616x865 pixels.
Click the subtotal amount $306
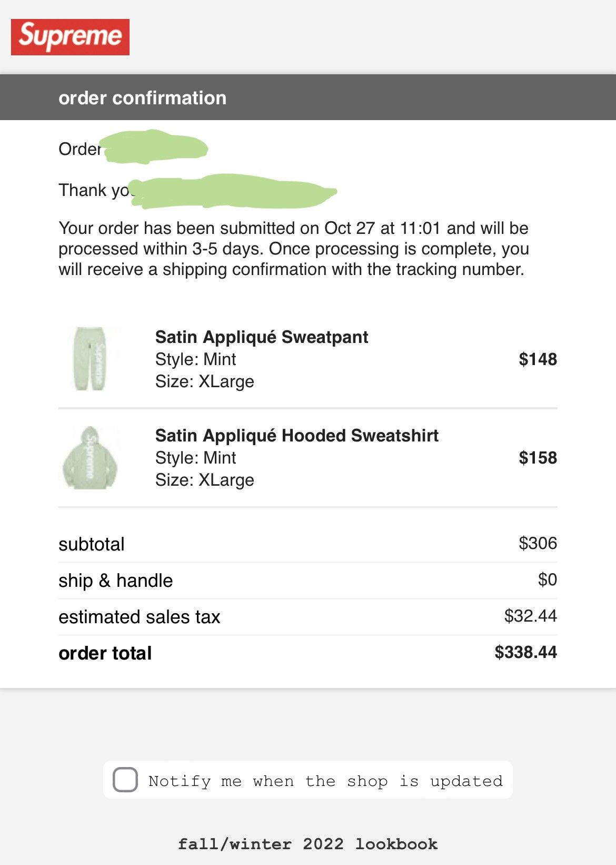point(538,543)
